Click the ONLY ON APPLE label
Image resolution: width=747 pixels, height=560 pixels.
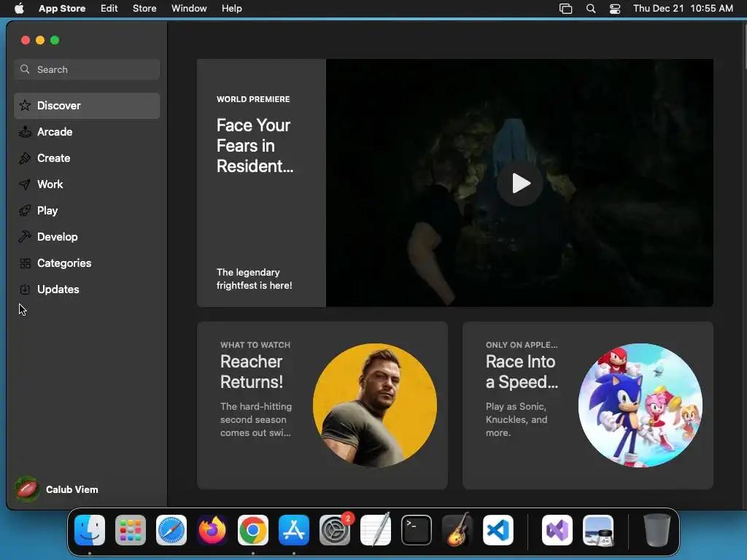click(521, 345)
